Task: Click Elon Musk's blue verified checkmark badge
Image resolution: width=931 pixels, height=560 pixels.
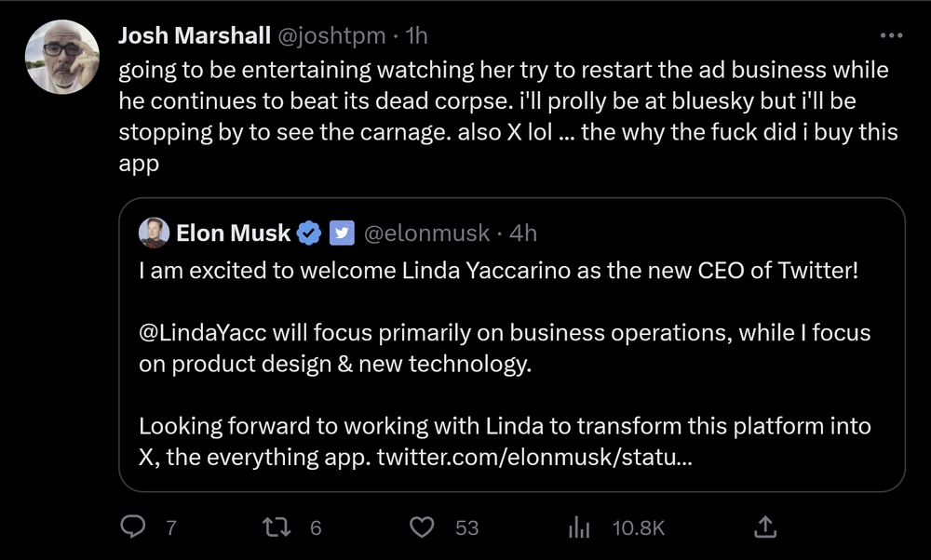Action: pyautogui.click(x=309, y=233)
